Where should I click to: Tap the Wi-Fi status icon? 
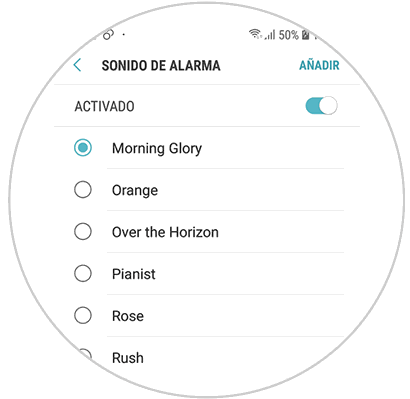255,34
